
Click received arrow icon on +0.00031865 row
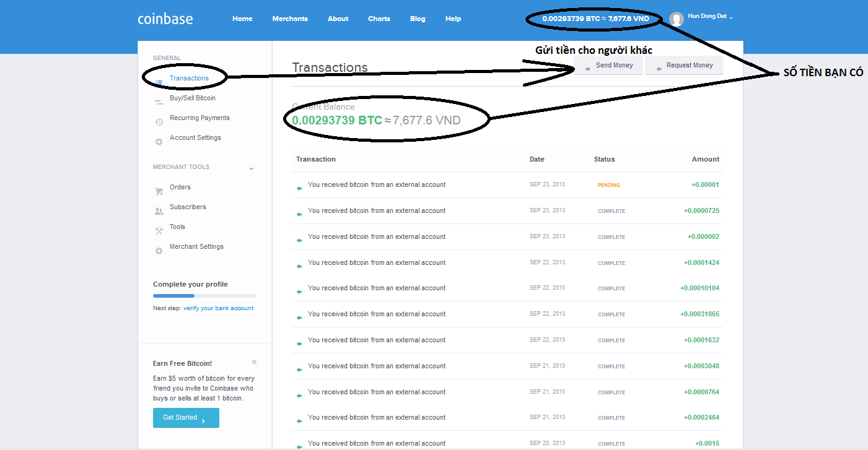pyautogui.click(x=299, y=318)
